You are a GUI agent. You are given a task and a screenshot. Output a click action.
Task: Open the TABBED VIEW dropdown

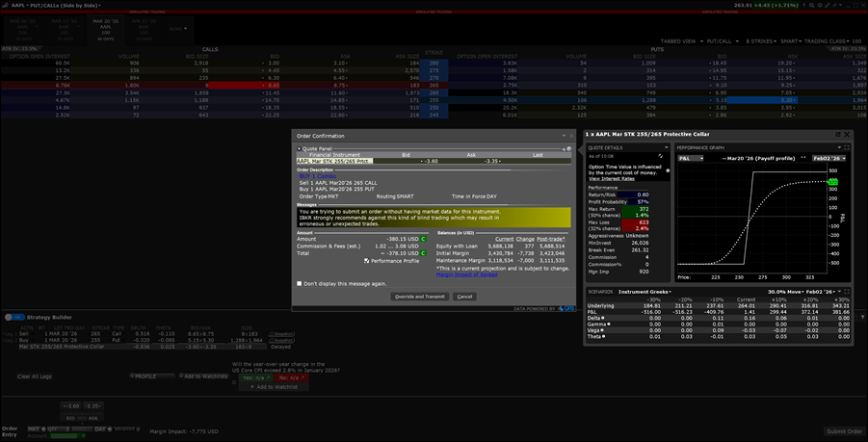(x=682, y=41)
